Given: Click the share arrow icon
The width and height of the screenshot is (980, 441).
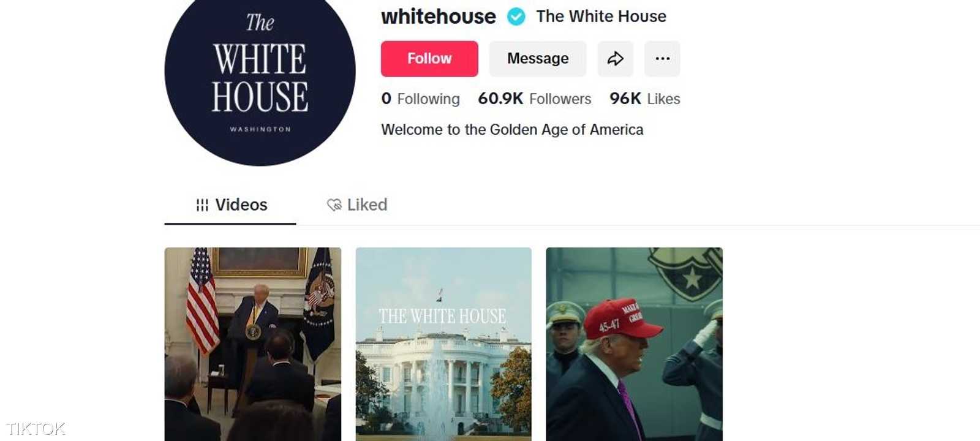Looking at the screenshot, I should [x=615, y=59].
